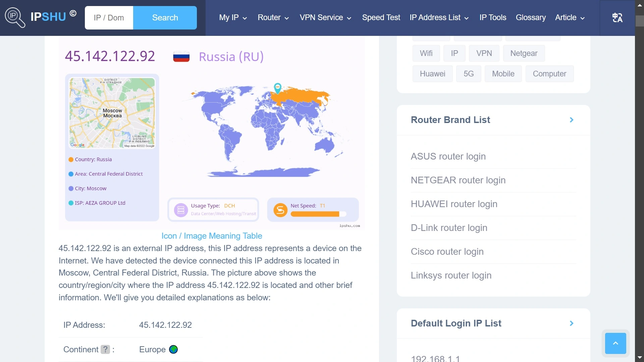Click the Net Speed indicator icon
The width and height of the screenshot is (644, 362).
(280, 210)
